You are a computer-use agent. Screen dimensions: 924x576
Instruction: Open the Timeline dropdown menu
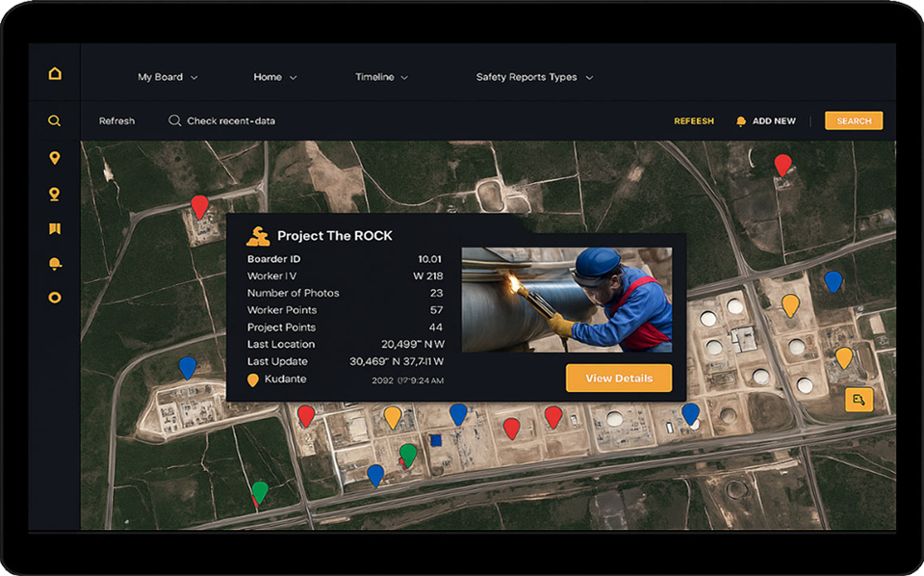tap(381, 77)
